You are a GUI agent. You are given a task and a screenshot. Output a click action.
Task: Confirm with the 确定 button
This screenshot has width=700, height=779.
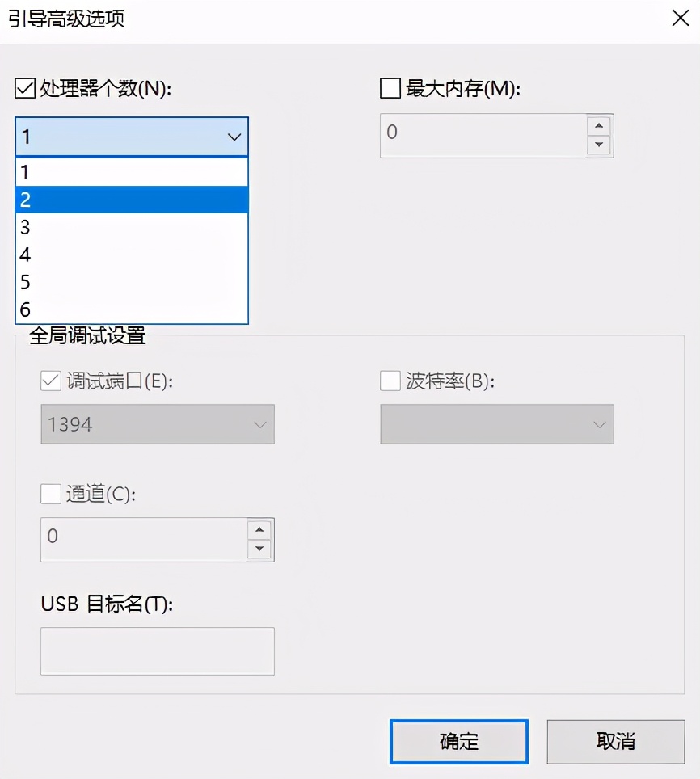pyautogui.click(x=459, y=742)
